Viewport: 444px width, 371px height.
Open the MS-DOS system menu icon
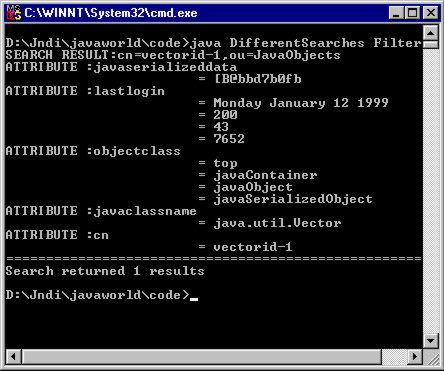click(x=13, y=13)
